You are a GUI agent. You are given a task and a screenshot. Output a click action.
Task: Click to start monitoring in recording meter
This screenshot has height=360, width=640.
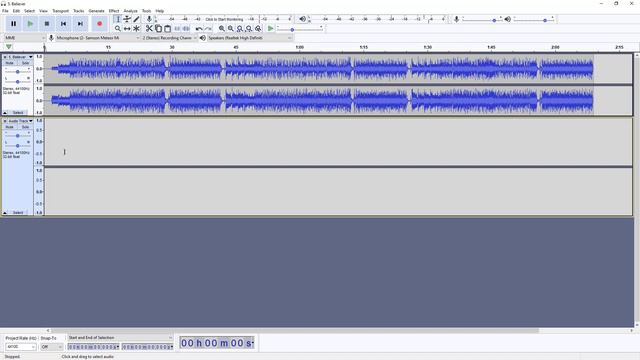[224, 19]
